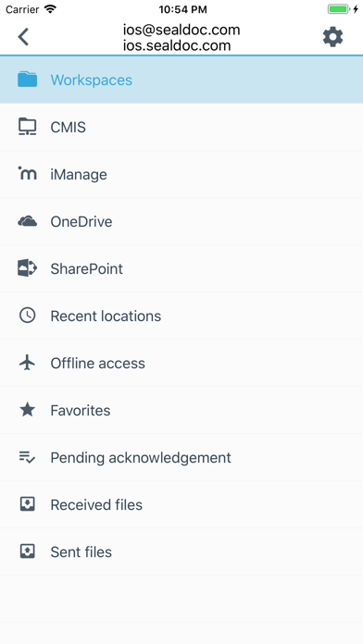Click the SharePoint logo icon
The width and height of the screenshot is (363, 644).
27,268
